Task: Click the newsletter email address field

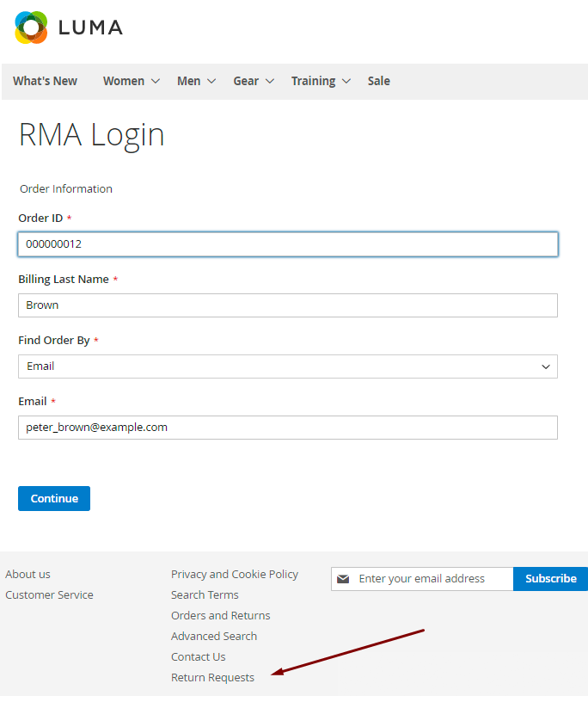Action: [x=430, y=579]
